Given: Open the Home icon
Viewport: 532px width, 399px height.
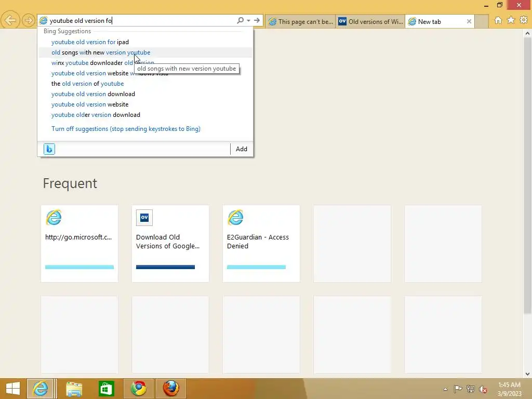Looking at the screenshot, I should [498, 20].
